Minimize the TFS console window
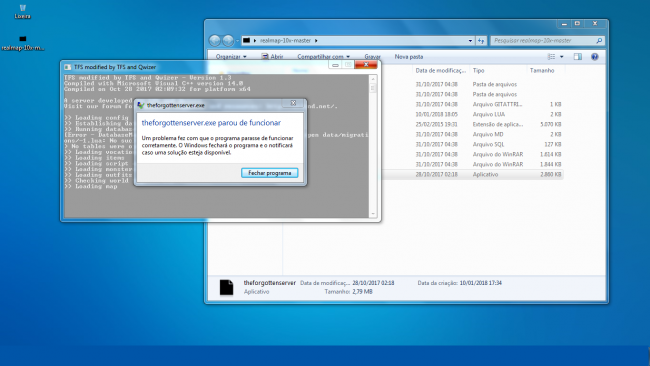The width and height of the screenshot is (650, 366). (335, 65)
